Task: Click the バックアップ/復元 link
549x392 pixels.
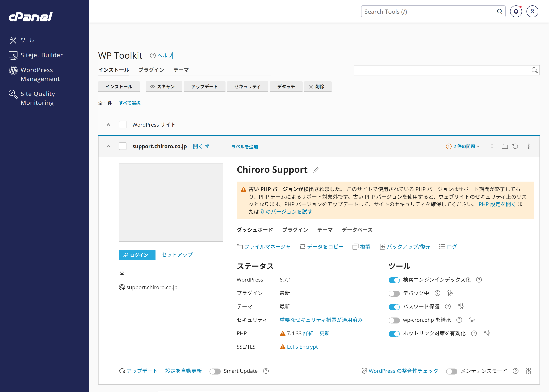Action: tap(405, 247)
